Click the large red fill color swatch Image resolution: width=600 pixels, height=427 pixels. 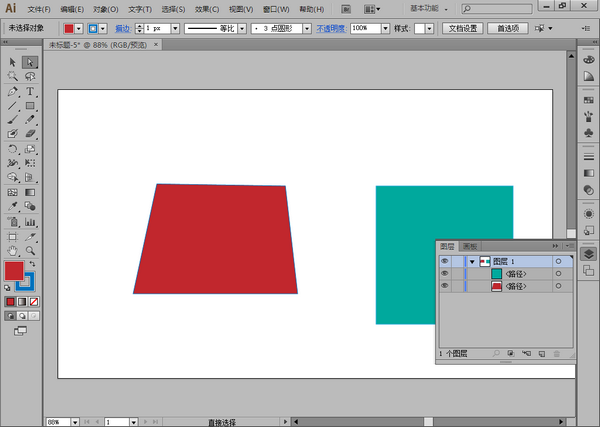pyautogui.click(x=14, y=270)
